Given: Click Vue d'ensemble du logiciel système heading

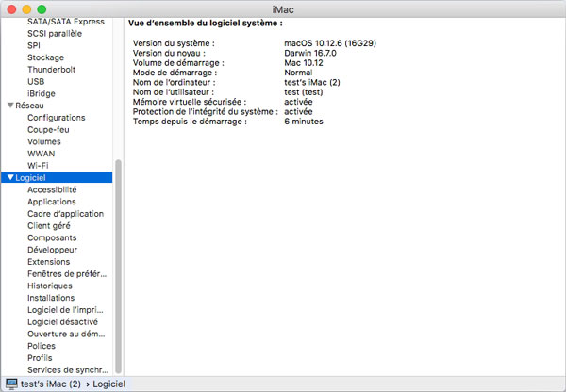Looking at the screenshot, I should pyautogui.click(x=206, y=23).
